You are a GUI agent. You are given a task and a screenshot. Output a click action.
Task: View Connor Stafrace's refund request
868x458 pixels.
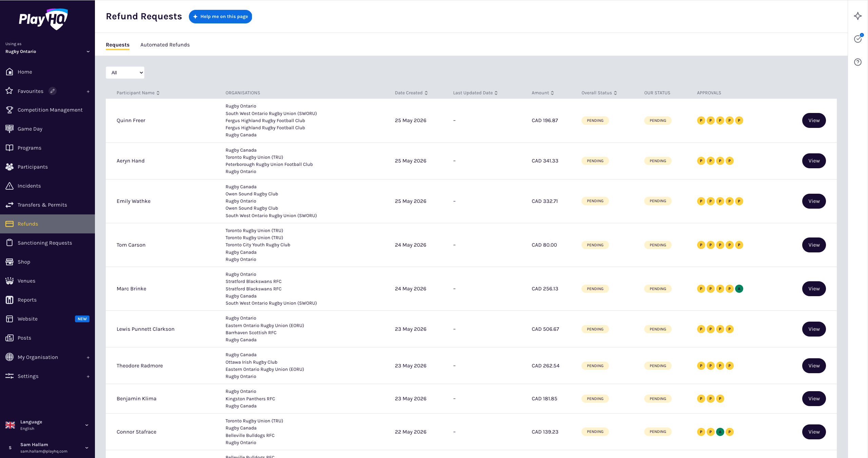pyautogui.click(x=814, y=432)
